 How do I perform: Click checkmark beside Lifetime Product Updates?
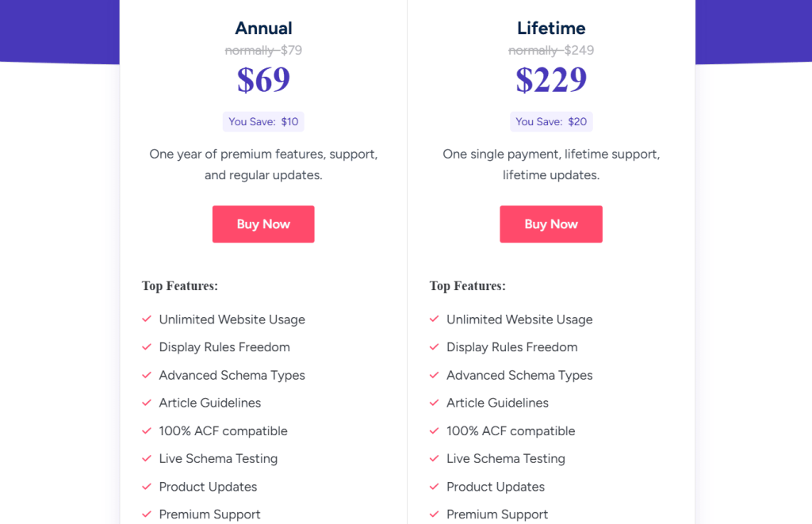coord(435,486)
